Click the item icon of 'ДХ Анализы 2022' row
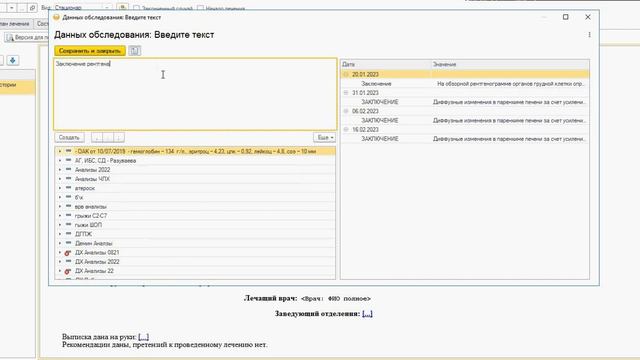The width and height of the screenshot is (640, 360). (68, 262)
